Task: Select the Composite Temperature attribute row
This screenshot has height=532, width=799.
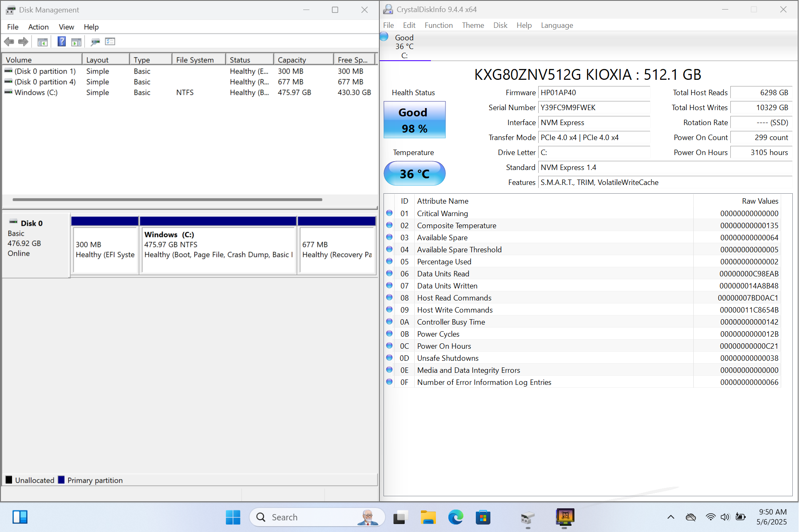Action: click(x=582, y=225)
